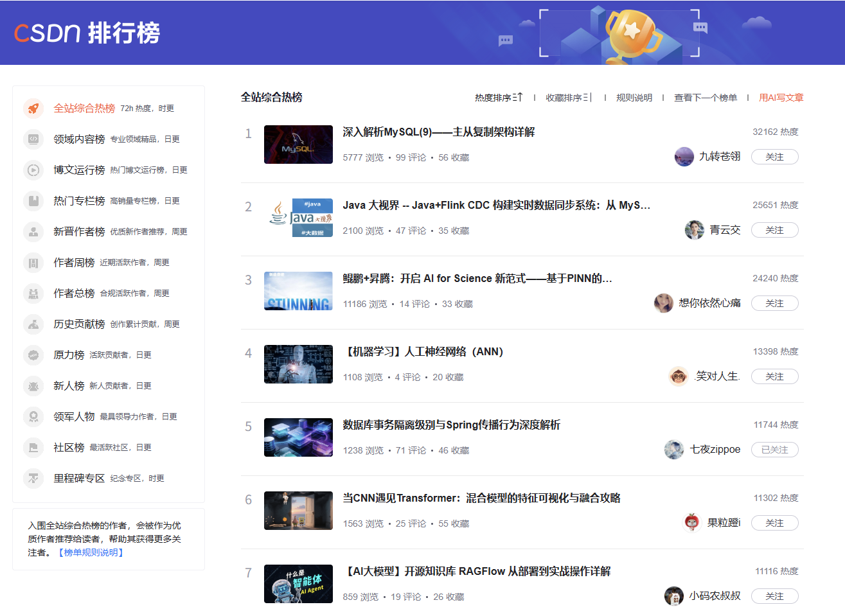The image size is (845, 616).
Task: Open STUNNING article thumbnail for rank 3
Action: tap(298, 291)
